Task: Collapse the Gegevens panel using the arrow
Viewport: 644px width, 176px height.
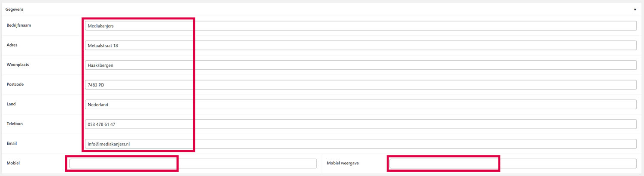Action: click(x=635, y=9)
